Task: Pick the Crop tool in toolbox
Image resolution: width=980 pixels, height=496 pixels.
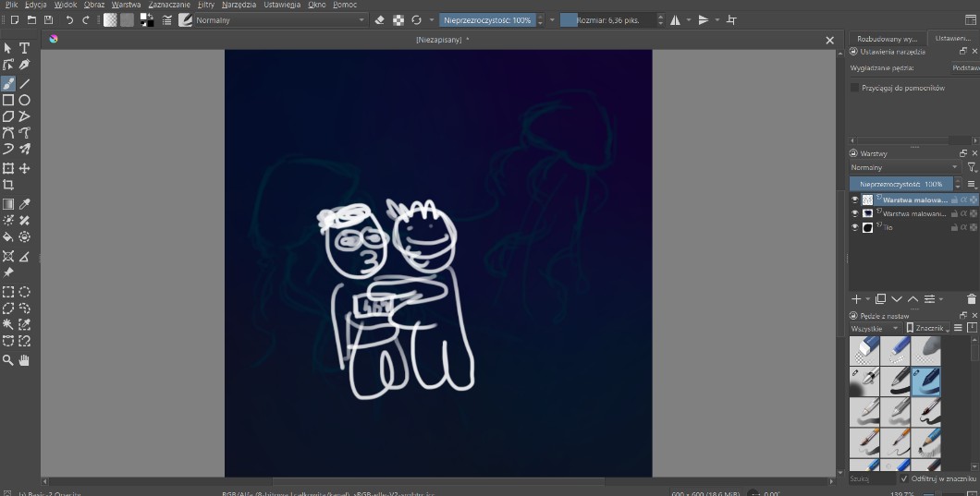Action: [x=8, y=186]
